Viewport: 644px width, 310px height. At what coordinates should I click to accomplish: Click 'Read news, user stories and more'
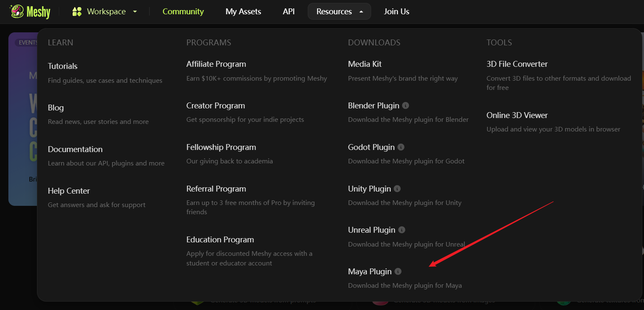pos(98,121)
